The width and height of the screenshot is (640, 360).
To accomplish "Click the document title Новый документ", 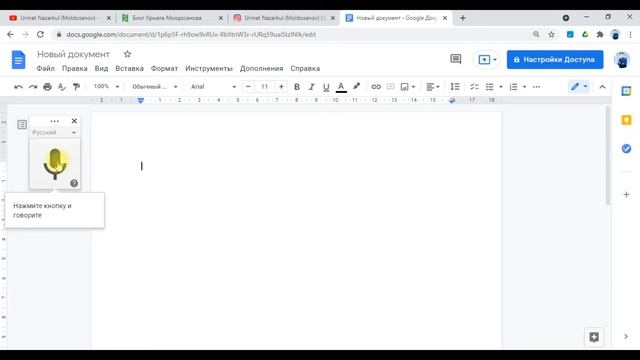I will (73, 54).
